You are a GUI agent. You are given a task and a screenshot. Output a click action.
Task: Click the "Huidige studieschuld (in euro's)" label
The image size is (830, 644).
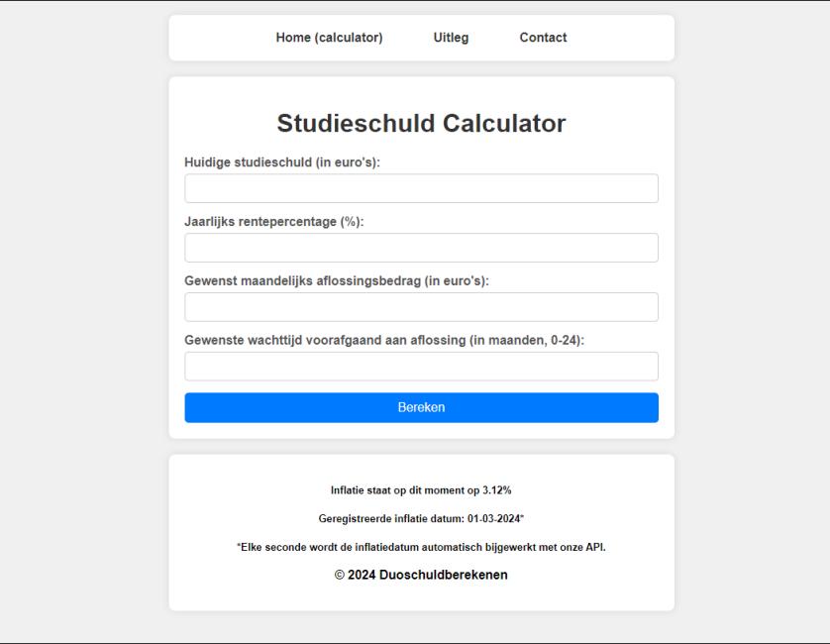(282, 162)
